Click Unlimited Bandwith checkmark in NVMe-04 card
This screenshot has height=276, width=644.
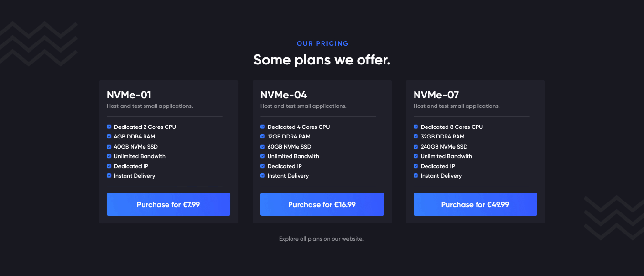coord(263,156)
